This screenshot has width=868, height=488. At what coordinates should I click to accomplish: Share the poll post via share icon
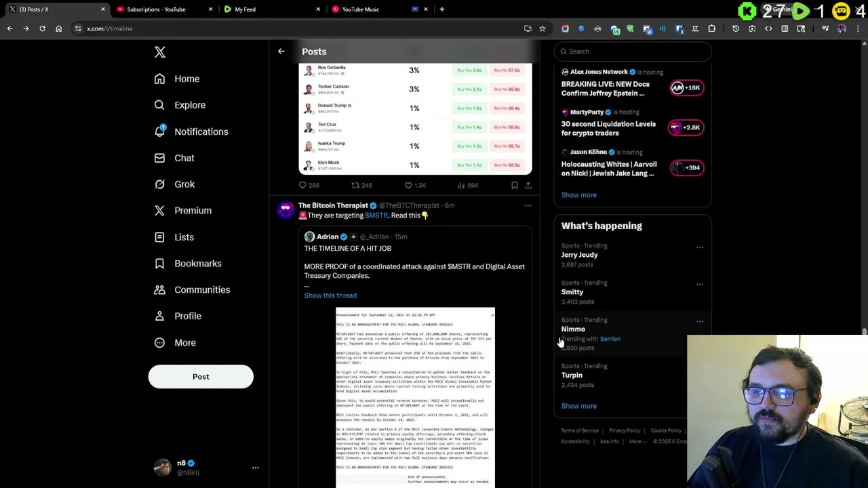tap(528, 185)
